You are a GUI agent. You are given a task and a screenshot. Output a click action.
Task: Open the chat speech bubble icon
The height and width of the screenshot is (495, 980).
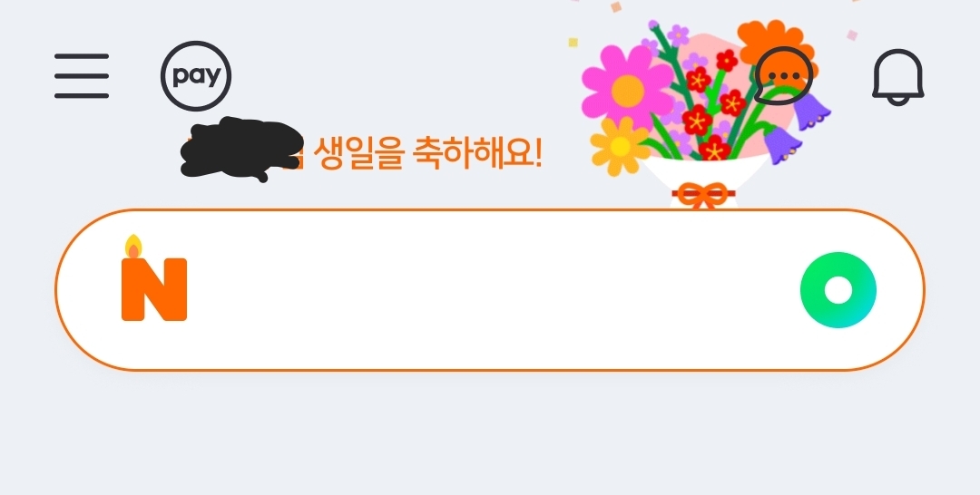point(783,75)
